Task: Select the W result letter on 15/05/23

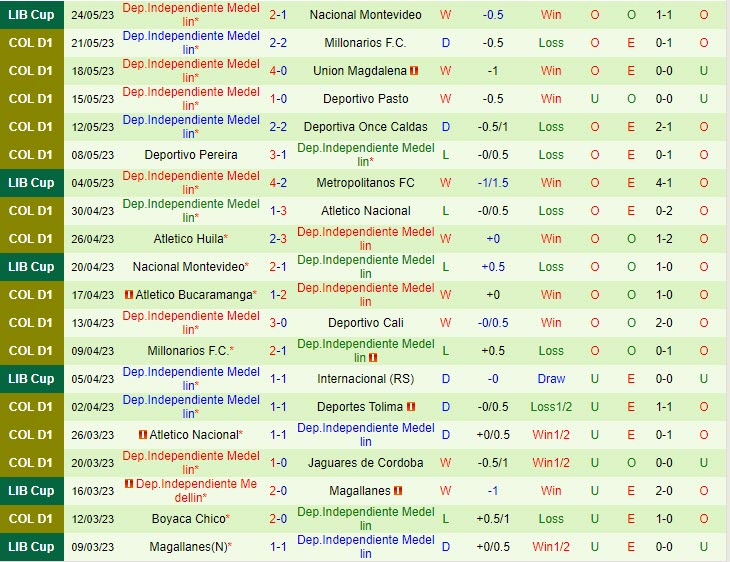Action: coord(446,99)
